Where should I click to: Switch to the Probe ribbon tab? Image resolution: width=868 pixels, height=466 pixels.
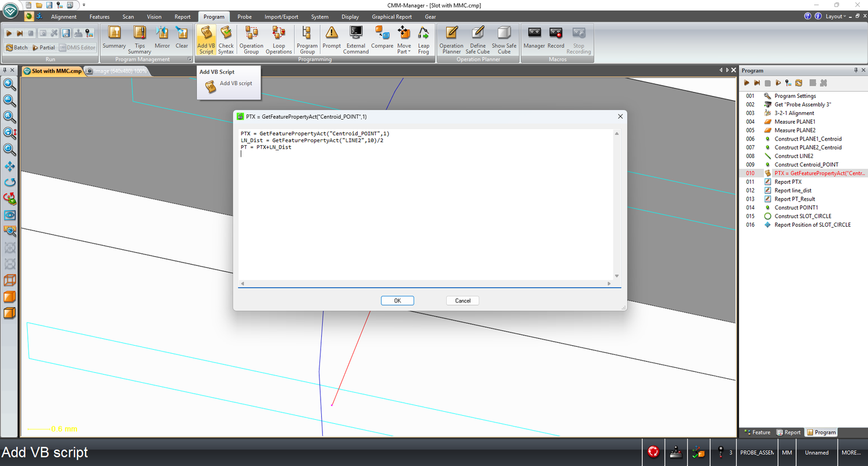pos(244,17)
